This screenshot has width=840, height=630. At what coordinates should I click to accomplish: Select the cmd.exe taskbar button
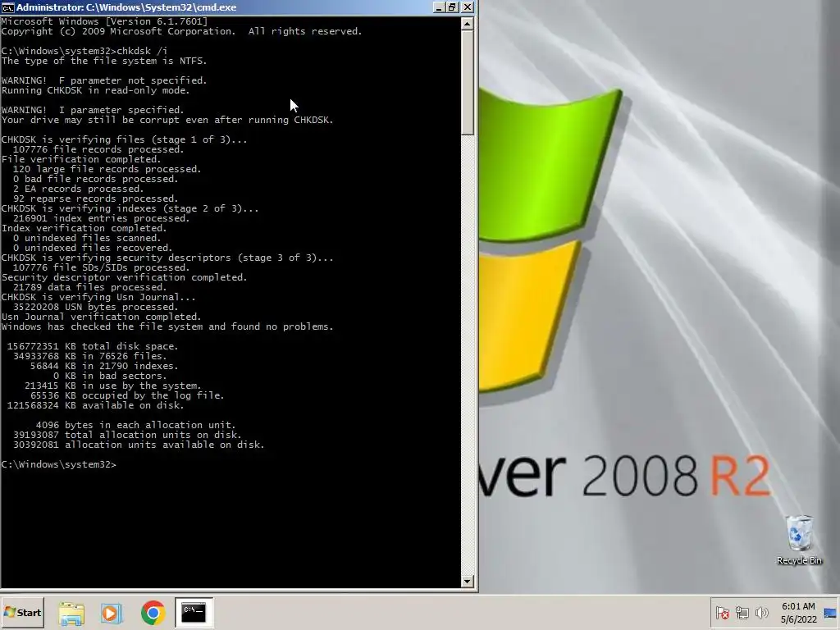click(194, 613)
